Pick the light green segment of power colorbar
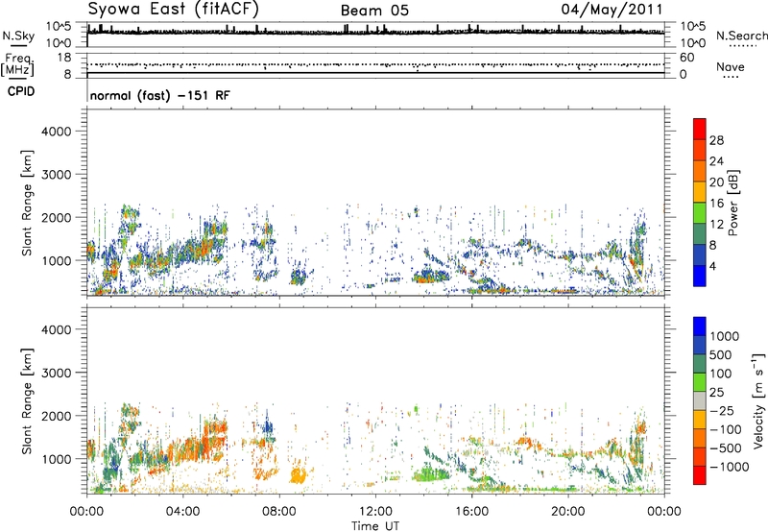 click(700, 213)
